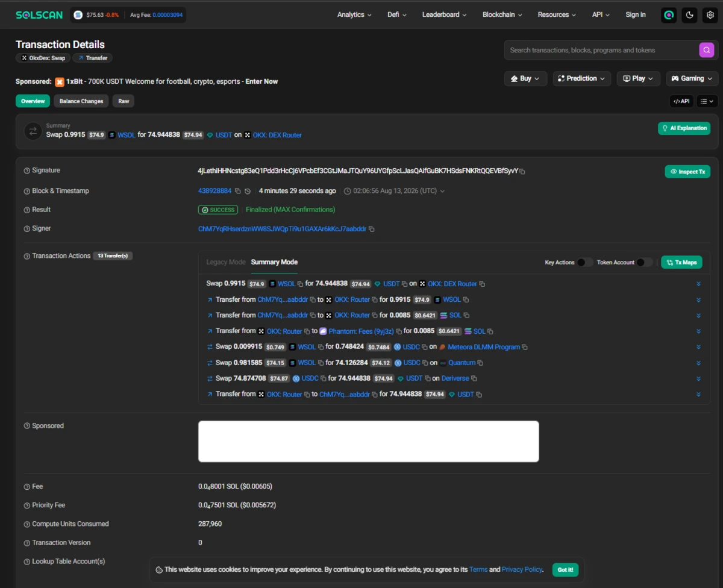
Task: Copy the Phantom: Fees (9yj3z) address
Action: (x=399, y=331)
